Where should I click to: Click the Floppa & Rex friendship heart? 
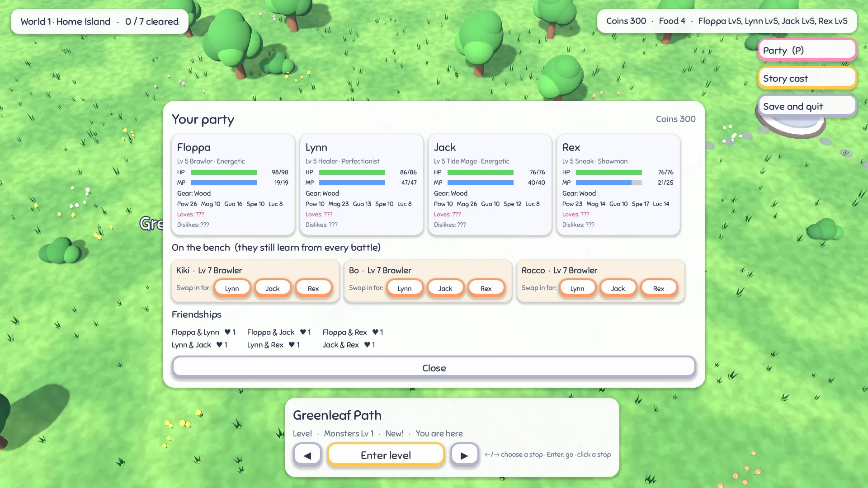[375, 332]
